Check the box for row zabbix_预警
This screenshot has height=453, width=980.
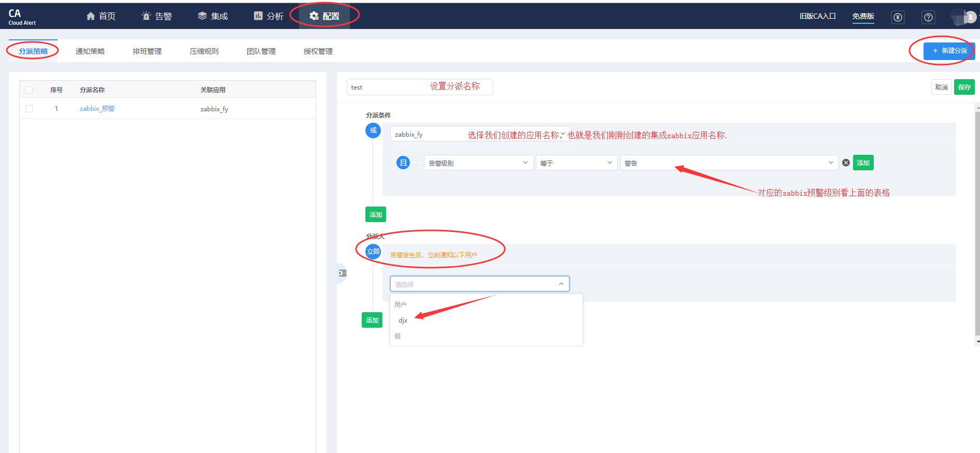pyautogui.click(x=29, y=109)
